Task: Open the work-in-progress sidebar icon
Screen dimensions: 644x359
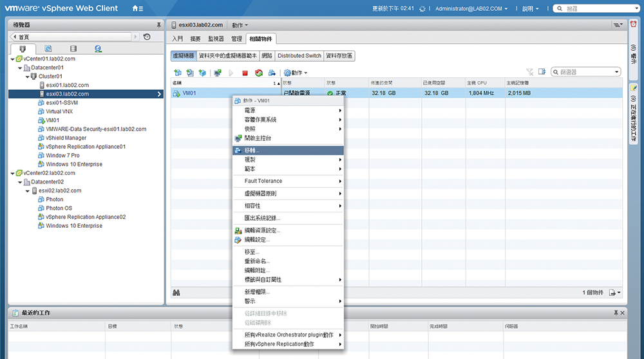Action: click(634, 88)
